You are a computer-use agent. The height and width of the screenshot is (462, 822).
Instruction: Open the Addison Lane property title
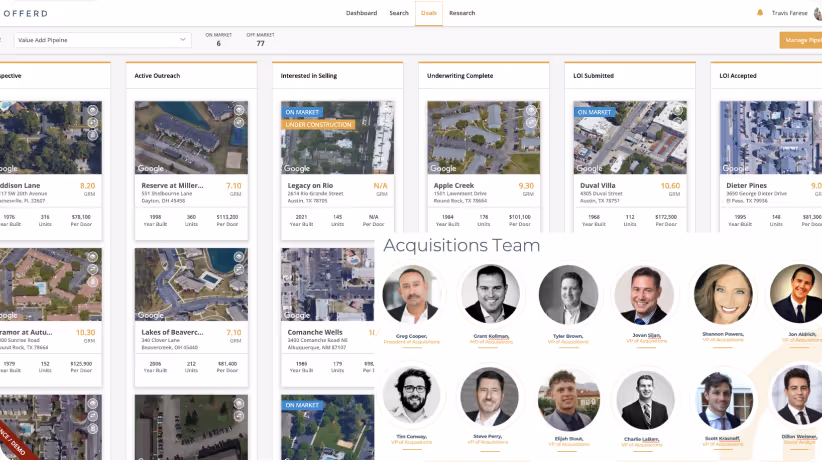pyautogui.click(x=20, y=186)
